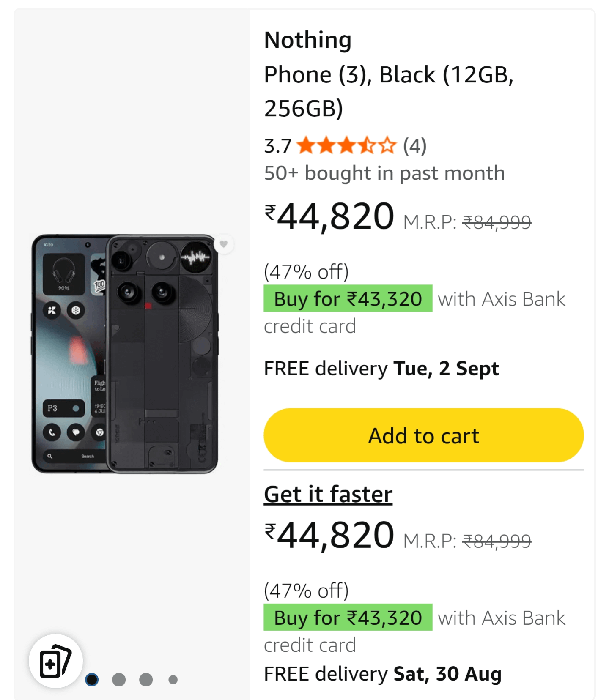The width and height of the screenshot is (609, 700).
Task: Open the Nothing Phone (3) product title
Action: click(x=389, y=74)
